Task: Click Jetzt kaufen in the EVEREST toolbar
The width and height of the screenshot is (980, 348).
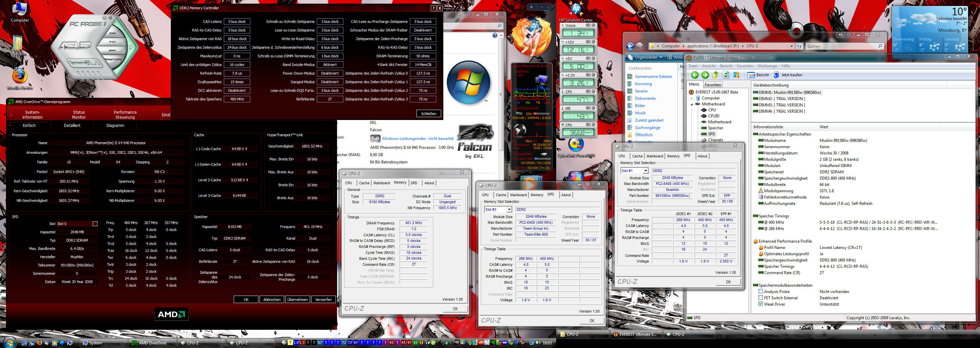Action: pos(788,75)
